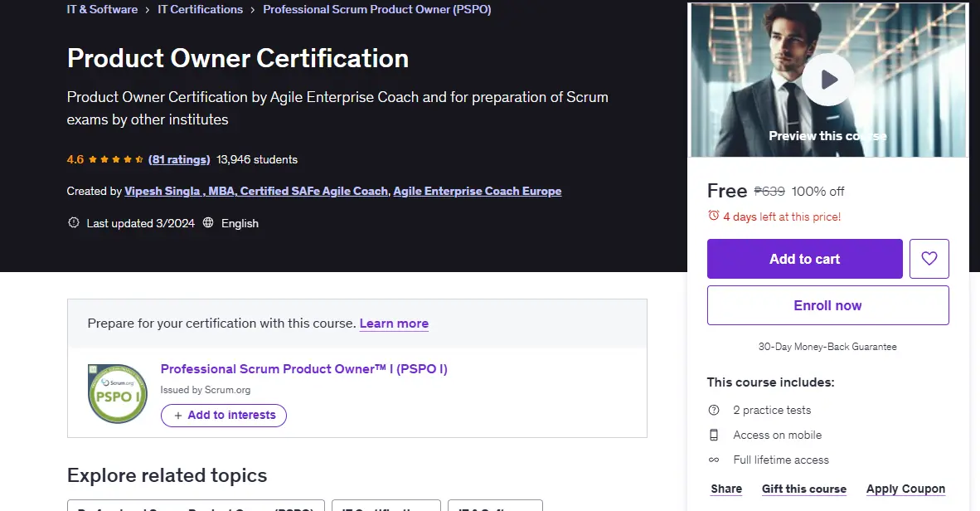This screenshot has width=980, height=511.
Task: Click the PSPO I certification badge
Action: 118,393
